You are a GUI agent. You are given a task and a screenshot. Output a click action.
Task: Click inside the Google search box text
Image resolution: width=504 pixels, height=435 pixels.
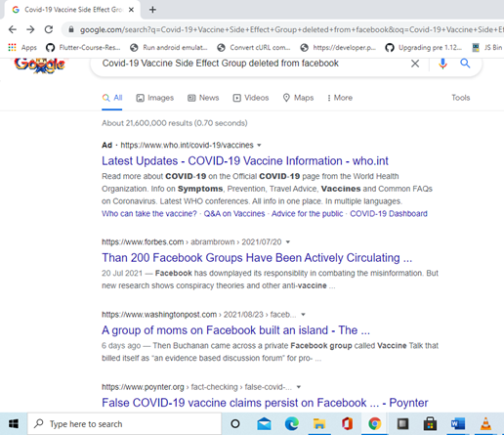(x=221, y=64)
